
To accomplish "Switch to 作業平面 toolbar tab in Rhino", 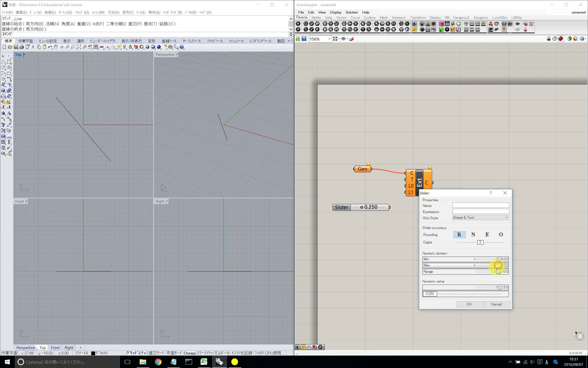I will click(26, 41).
